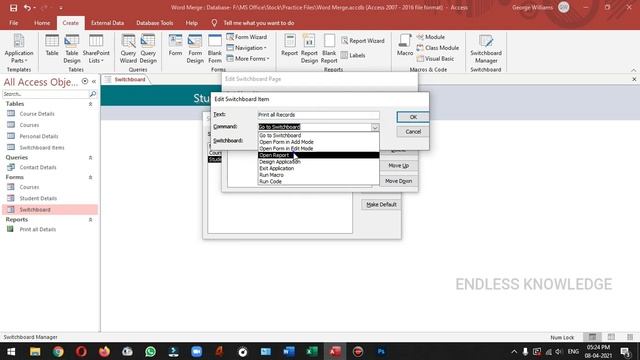Image resolution: width=640 pixels, height=360 pixels.
Task: Open Switchboard Manager from ribbon
Action: point(486,49)
